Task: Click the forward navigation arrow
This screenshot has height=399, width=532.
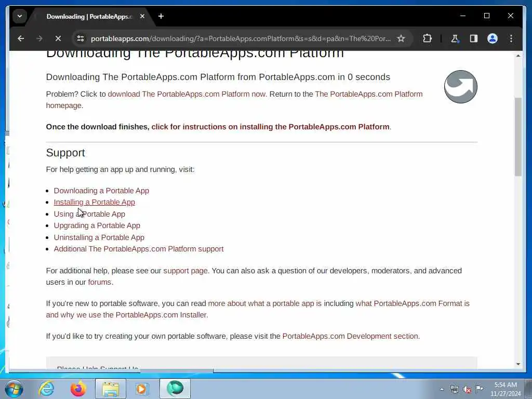Action: [39, 38]
